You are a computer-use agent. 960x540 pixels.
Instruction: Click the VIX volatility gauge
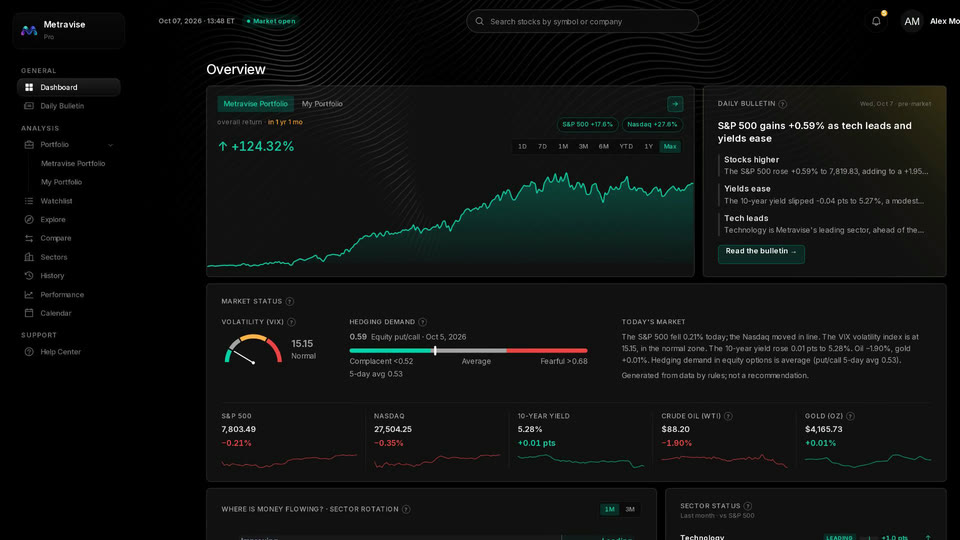253,349
